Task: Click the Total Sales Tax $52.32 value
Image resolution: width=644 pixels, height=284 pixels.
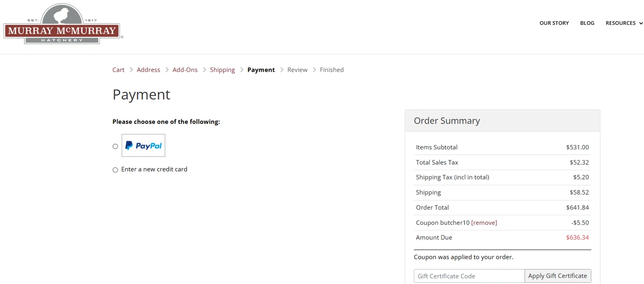Action: [579, 162]
